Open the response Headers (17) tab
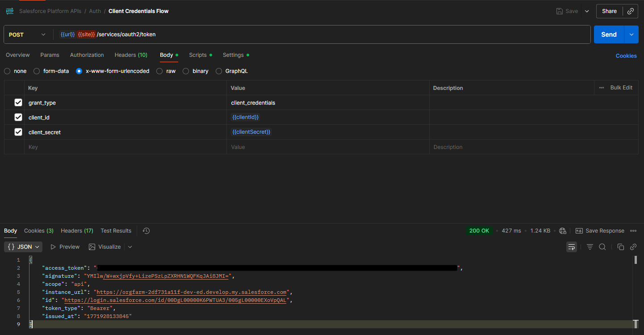This screenshot has width=644, height=335. point(77,231)
